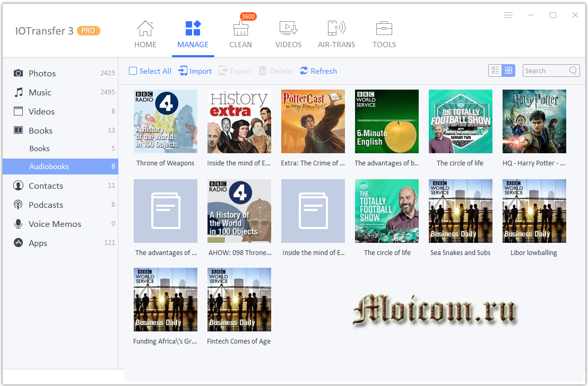Open Photos in the sidebar

pos(42,73)
